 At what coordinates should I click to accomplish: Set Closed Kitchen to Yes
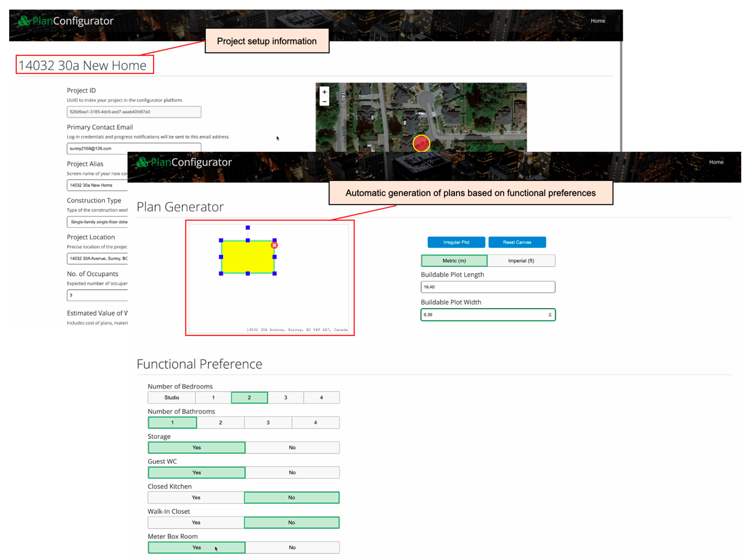tap(196, 497)
